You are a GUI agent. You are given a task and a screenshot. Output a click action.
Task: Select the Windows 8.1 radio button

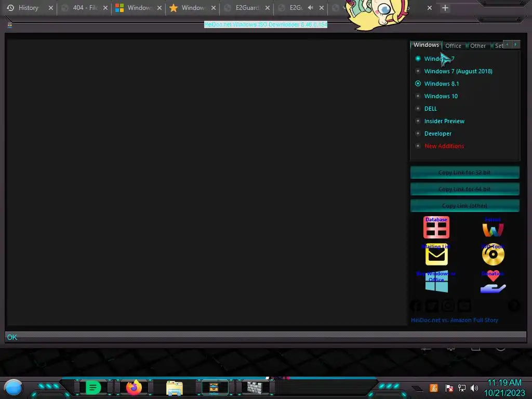pos(418,84)
